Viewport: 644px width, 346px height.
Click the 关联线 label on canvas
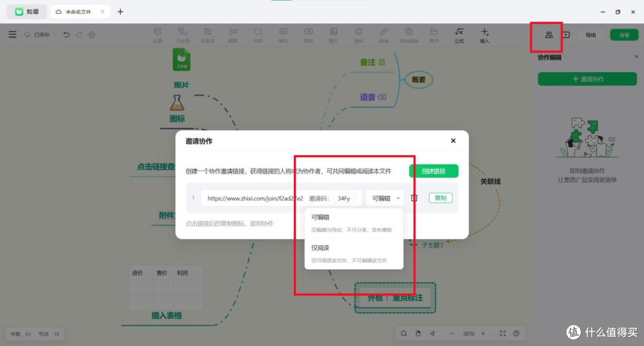[x=490, y=181]
